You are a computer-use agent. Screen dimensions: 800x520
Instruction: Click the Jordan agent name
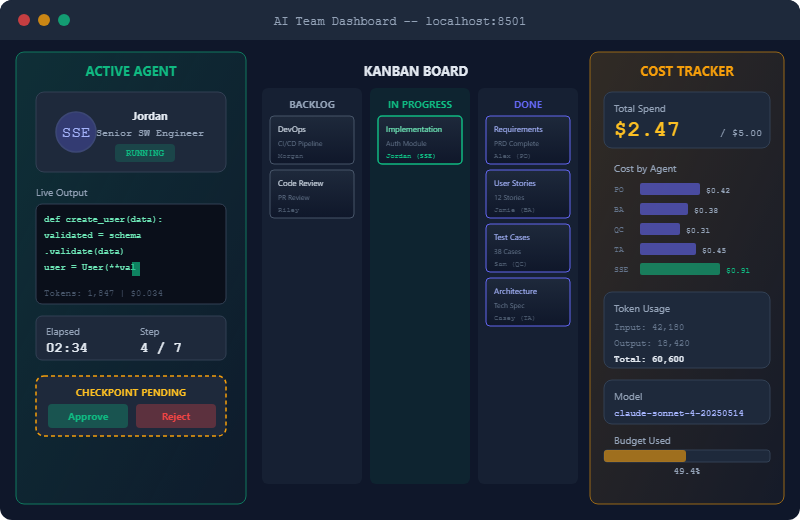(x=150, y=116)
